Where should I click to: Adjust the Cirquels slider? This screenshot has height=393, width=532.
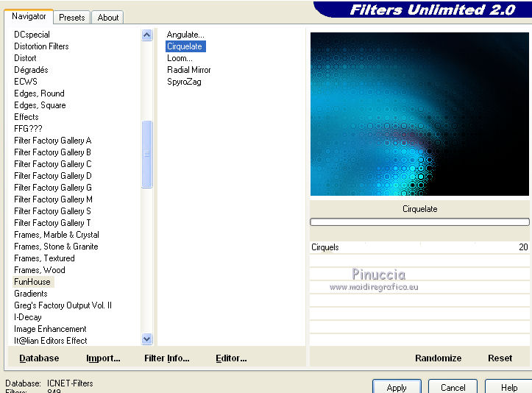[419, 247]
